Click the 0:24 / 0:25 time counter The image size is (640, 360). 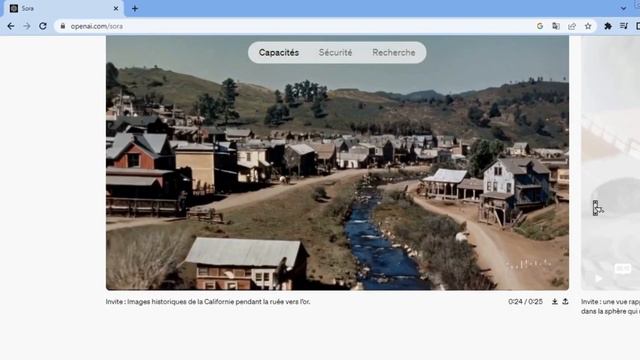pos(525,302)
